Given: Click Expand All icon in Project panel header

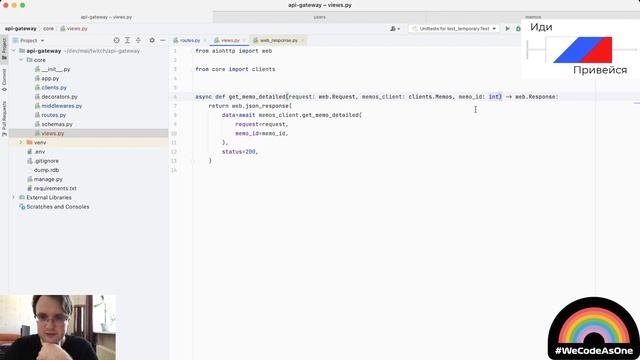Looking at the screenshot, I should pyautogui.click(x=127, y=40).
